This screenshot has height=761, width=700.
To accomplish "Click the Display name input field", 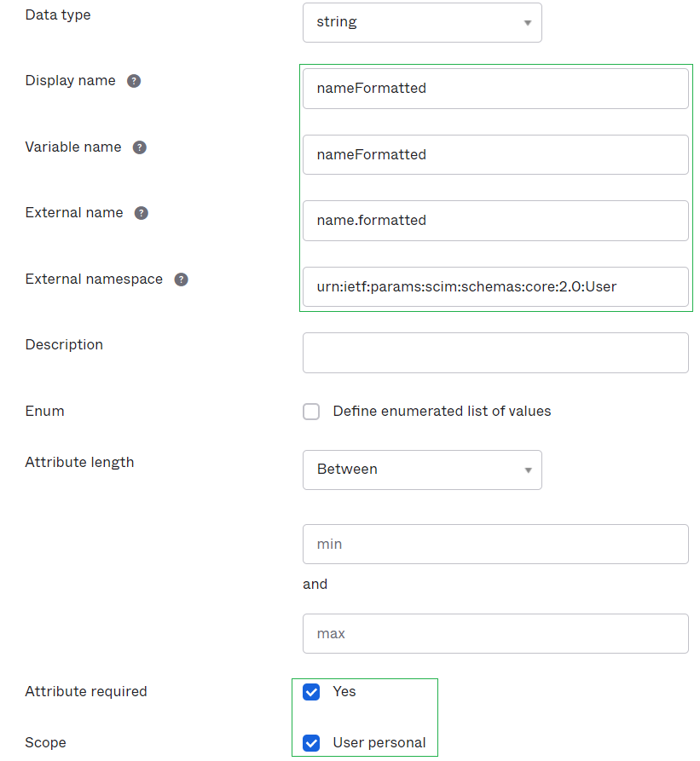I will point(495,89).
